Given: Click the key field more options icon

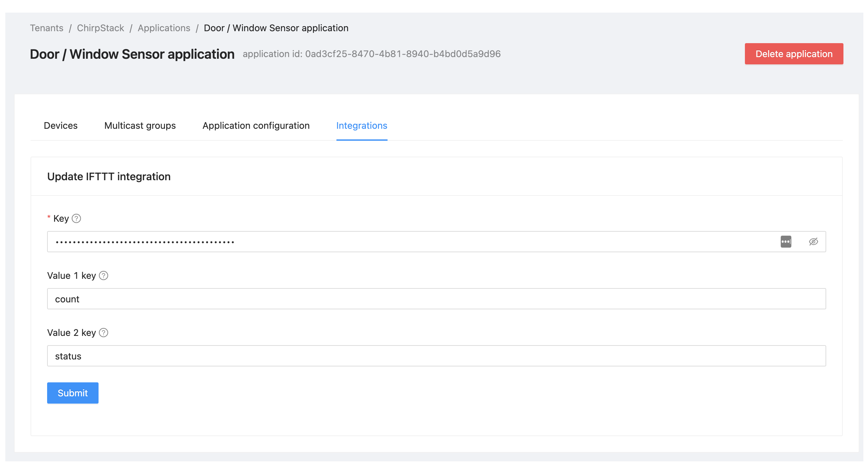Looking at the screenshot, I should tap(786, 241).
